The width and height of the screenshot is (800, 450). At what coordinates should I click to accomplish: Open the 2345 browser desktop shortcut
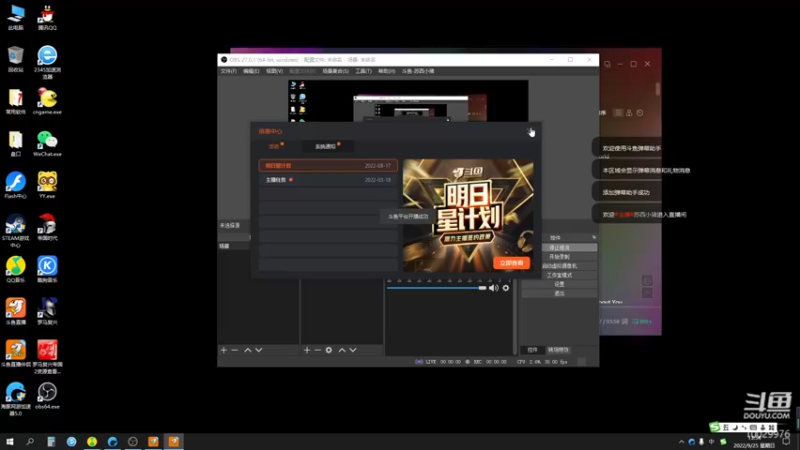[47, 61]
